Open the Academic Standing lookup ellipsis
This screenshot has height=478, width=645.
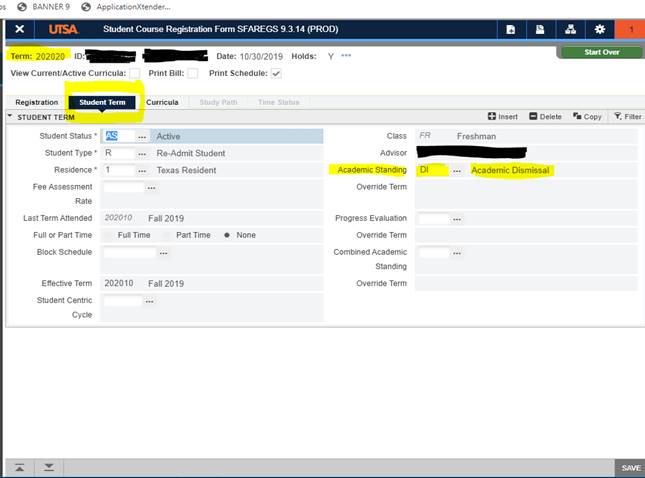pyautogui.click(x=456, y=170)
